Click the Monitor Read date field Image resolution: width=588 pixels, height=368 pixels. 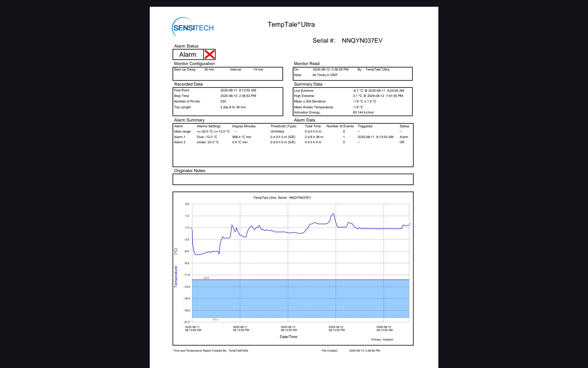[330, 70]
